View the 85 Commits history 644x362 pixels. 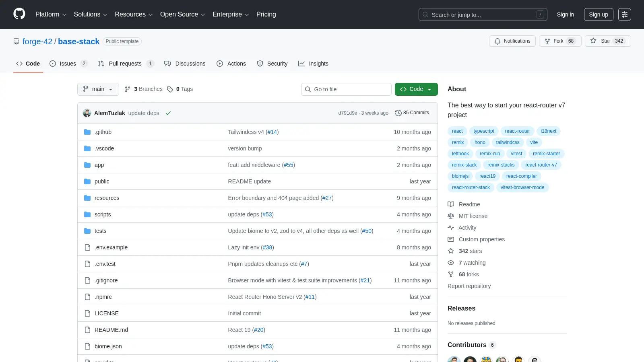click(412, 113)
